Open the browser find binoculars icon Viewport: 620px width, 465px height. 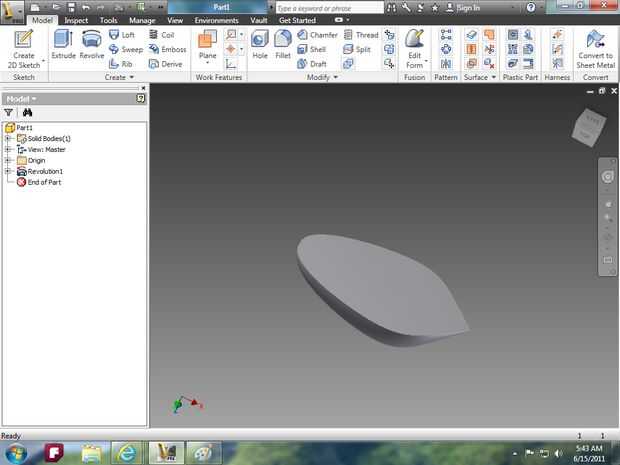tap(28, 113)
